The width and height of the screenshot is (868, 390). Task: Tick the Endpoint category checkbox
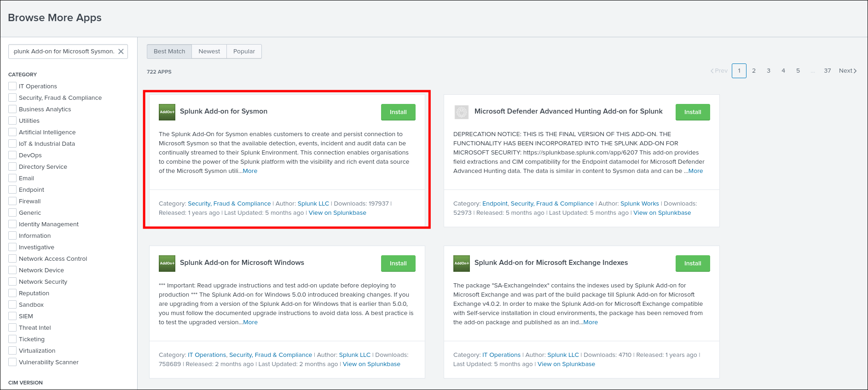tap(12, 189)
